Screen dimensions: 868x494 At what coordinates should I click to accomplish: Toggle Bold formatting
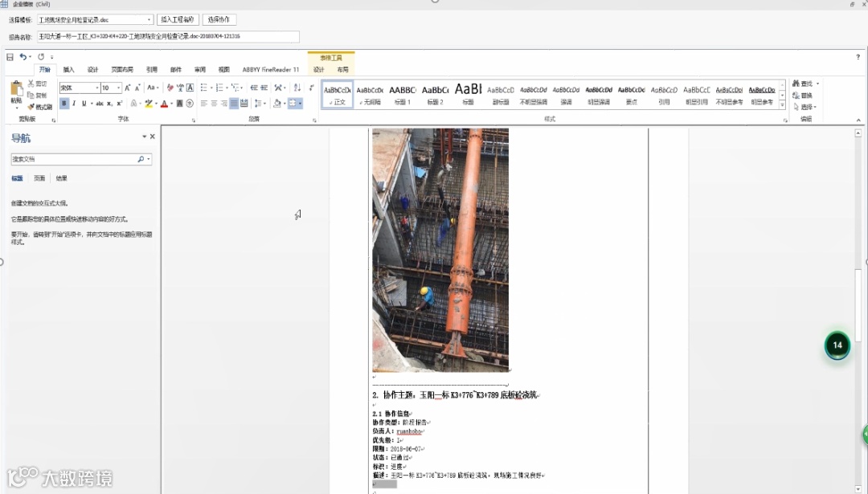click(x=64, y=104)
